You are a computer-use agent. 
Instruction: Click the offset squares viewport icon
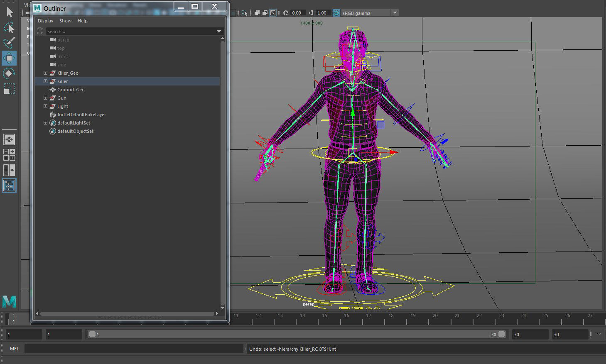(x=265, y=13)
